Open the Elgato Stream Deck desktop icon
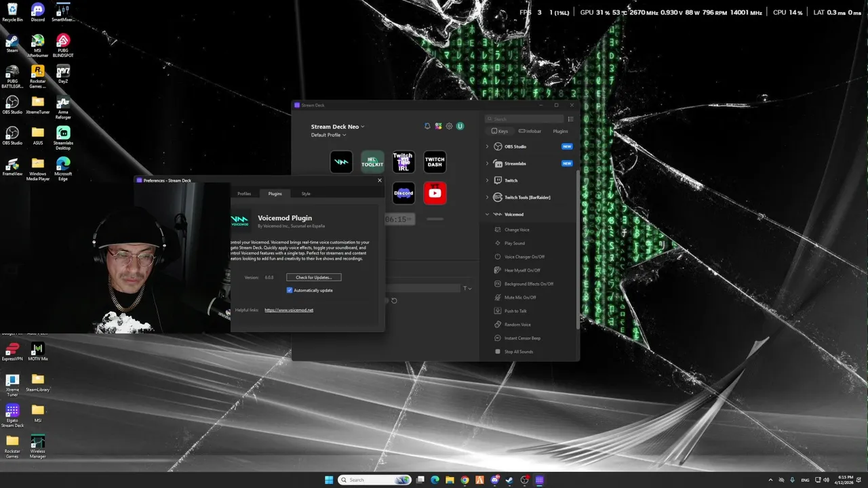Image resolution: width=868 pixels, height=488 pixels. 12,415
